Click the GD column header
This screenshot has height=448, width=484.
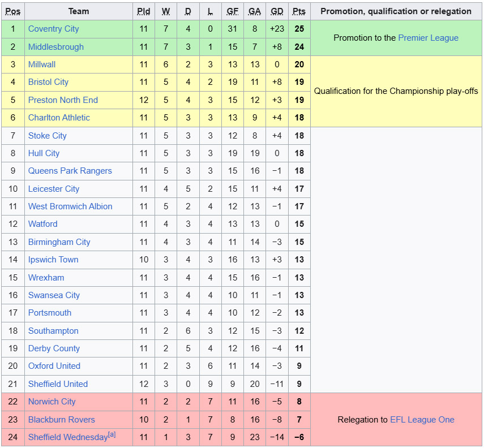point(277,11)
